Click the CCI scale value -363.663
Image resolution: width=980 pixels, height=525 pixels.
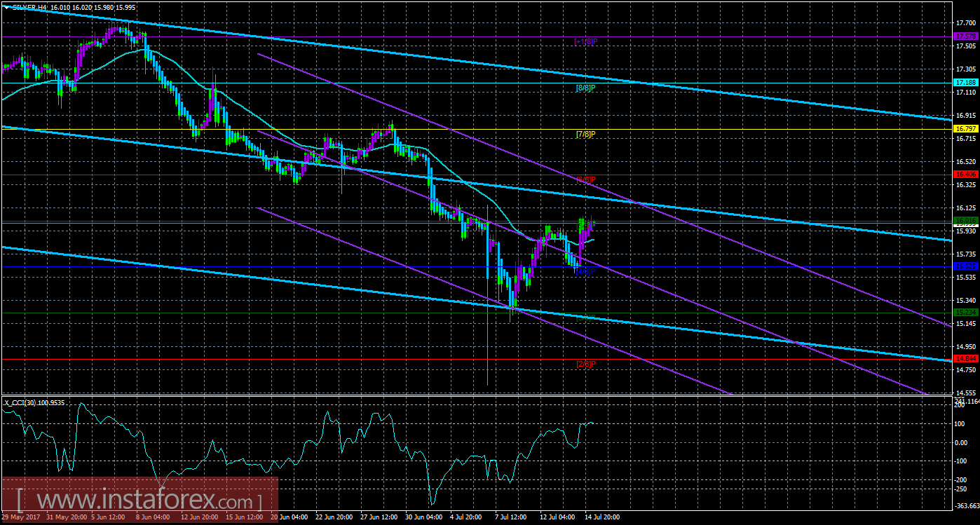coord(966,506)
